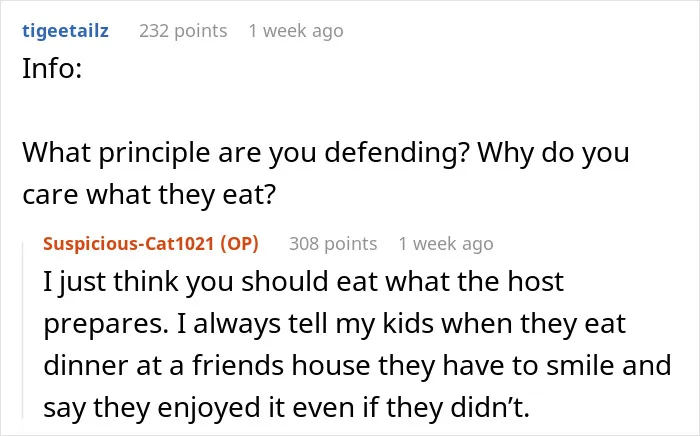The width and height of the screenshot is (700, 436).
Task: Click the 232 points score
Action: (x=183, y=31)
